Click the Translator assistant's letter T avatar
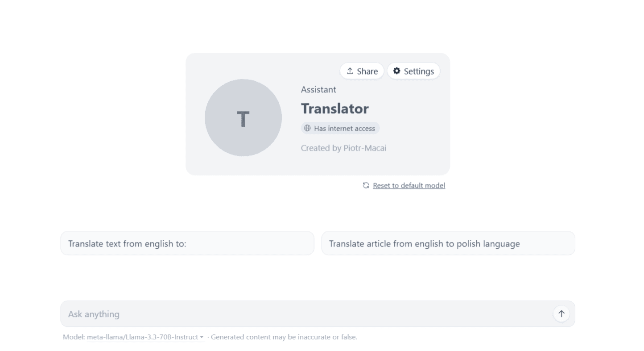This screenshot has width=644, height=351. coord(243,118)
